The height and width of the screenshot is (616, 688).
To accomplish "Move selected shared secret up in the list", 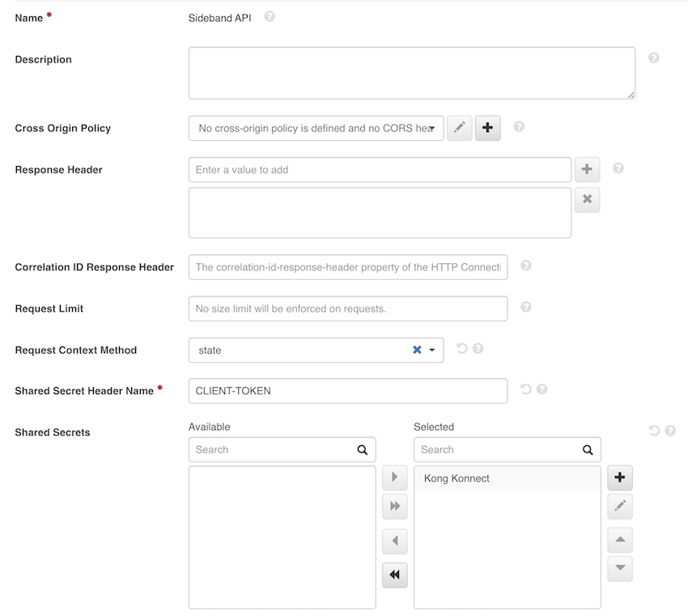I will [620, 540].
